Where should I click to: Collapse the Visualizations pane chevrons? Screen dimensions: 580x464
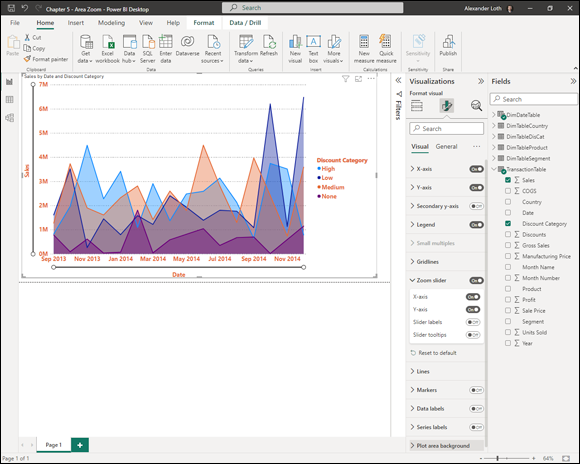point(480,81)
